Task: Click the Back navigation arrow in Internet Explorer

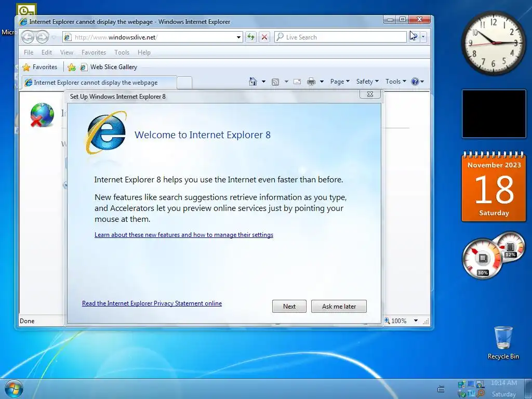Action: click(28, 37)
